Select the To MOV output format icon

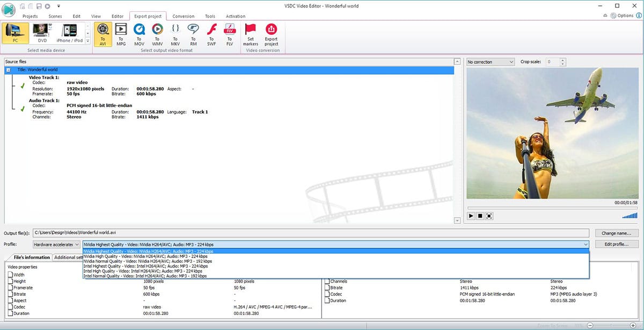pyautogui.click(x=139, y=34)
